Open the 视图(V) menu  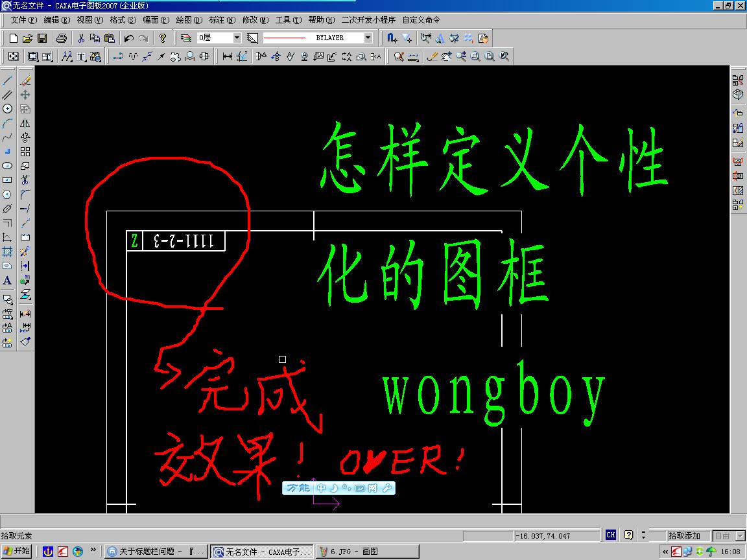point(90,20)
